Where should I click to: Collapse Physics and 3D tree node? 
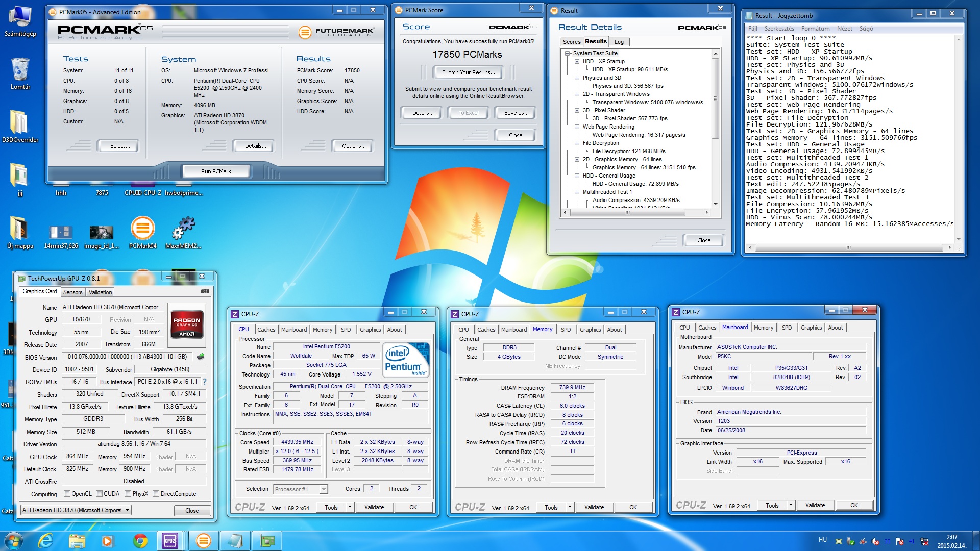pyautogui.click(x=577, y=78)
